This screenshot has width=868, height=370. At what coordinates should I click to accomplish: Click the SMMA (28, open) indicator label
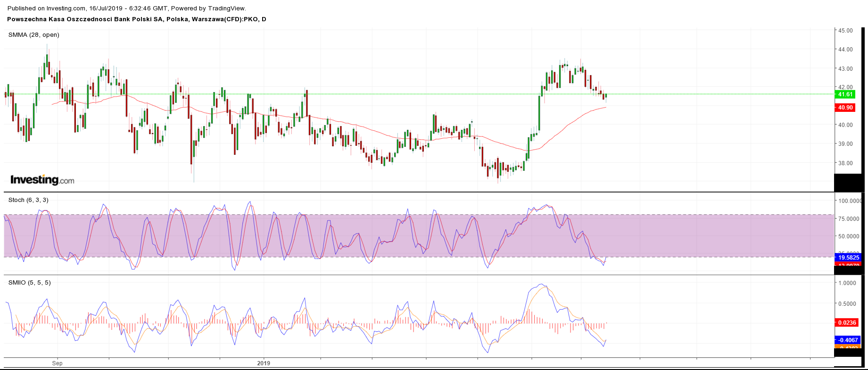34,35
